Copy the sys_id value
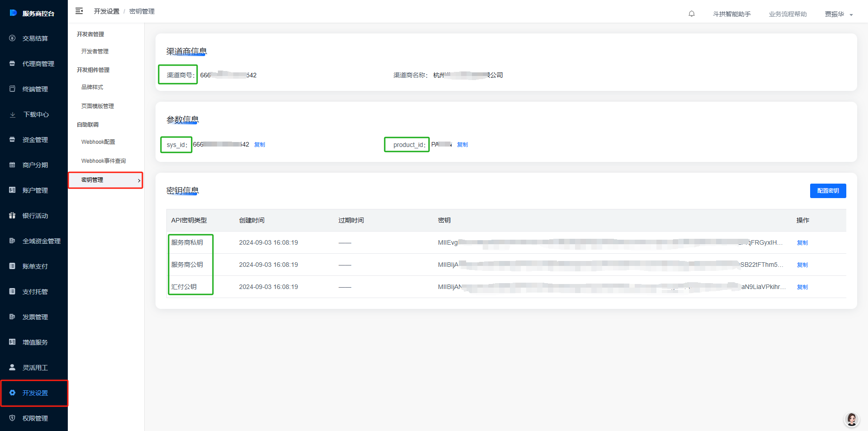The height and width of the screenshot is (431, 868). pyautogui.click(x=259, y=145)
